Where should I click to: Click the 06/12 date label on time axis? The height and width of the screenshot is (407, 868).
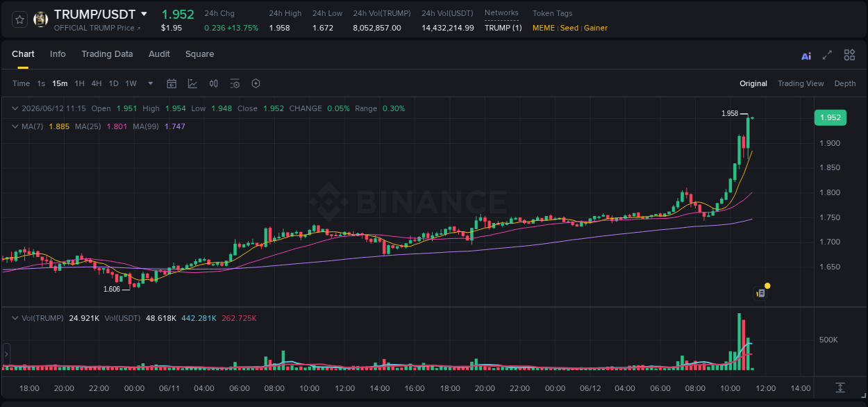click(590, 388)
